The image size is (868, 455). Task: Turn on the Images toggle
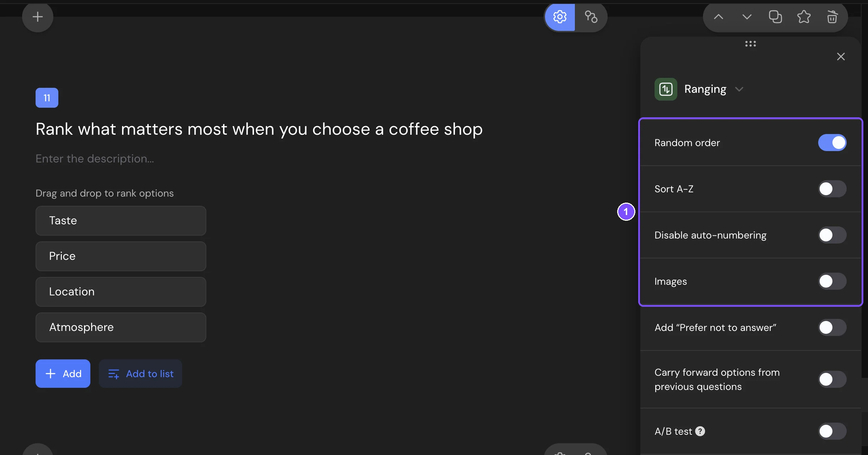pos(832,281)
